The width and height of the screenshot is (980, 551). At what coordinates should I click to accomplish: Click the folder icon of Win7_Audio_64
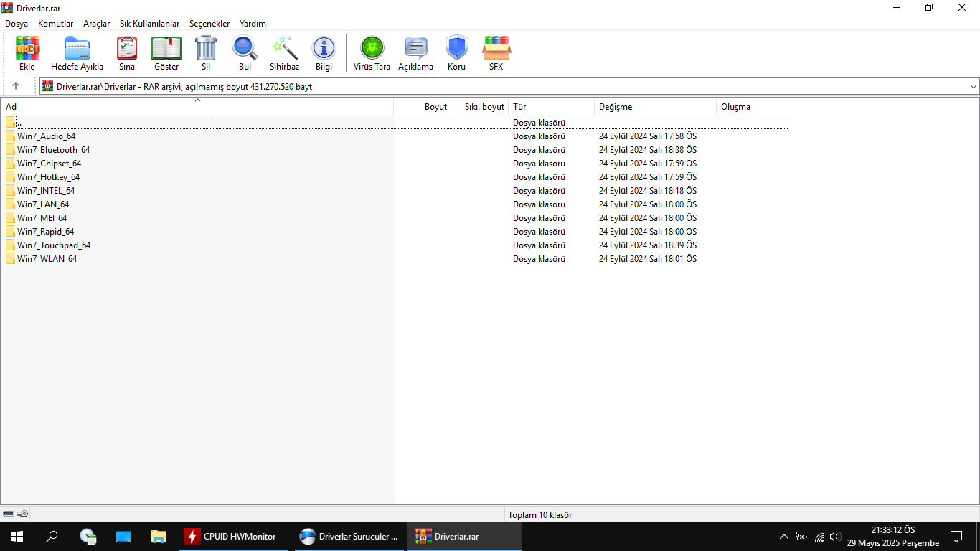pyautogui.click(x=10, y=136)
